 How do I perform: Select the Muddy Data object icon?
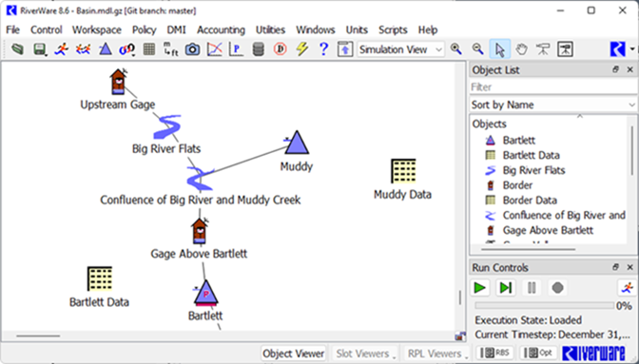[403, 171]
